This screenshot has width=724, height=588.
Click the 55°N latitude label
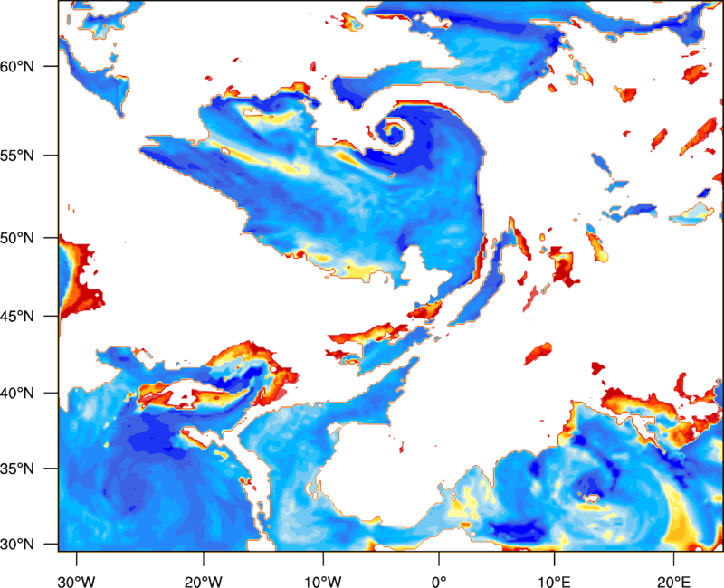(17, 155)
